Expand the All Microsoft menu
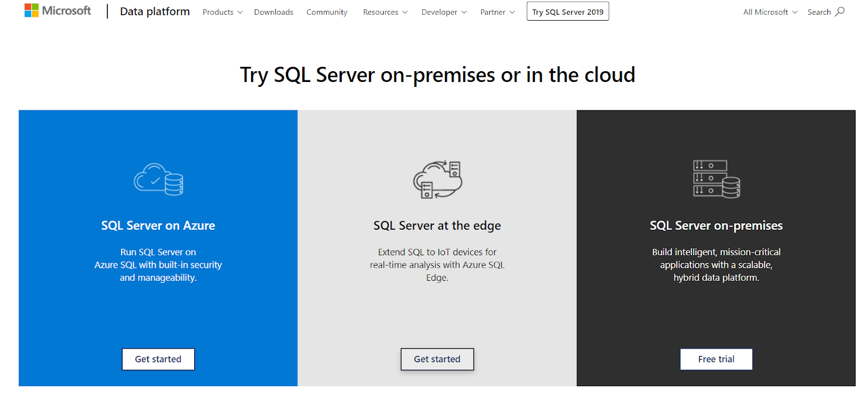Viewport: 868px width, 403px height. pos(770,12)
